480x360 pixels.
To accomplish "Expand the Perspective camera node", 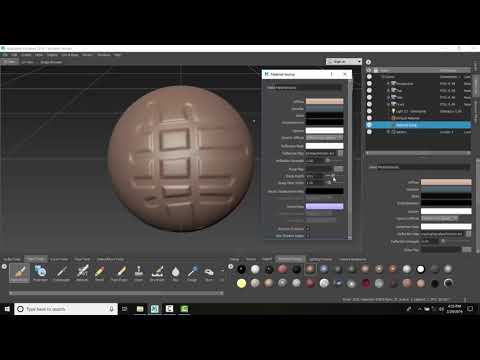I will pos(388,84).
